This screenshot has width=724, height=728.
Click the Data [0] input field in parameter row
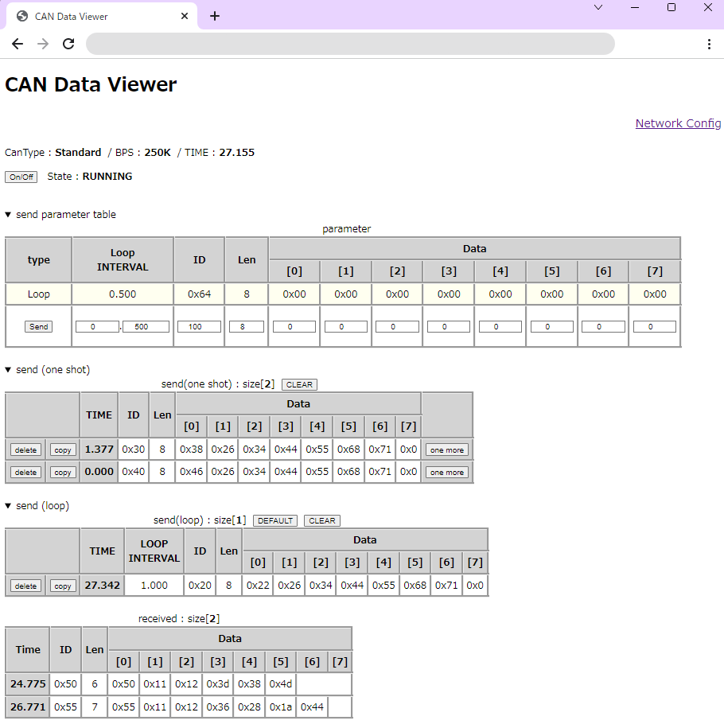click(294, 327)
